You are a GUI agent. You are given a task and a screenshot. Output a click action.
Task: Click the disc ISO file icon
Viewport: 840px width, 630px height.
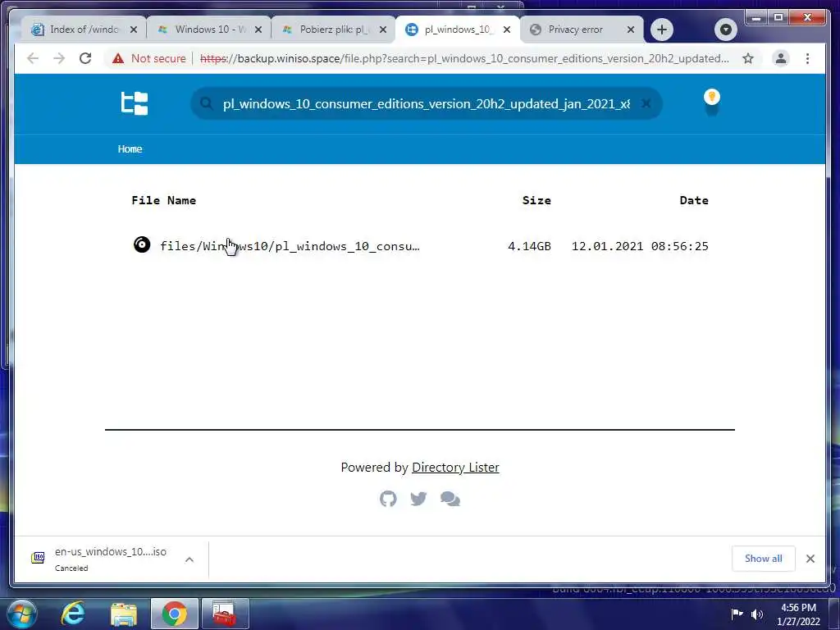142,244
